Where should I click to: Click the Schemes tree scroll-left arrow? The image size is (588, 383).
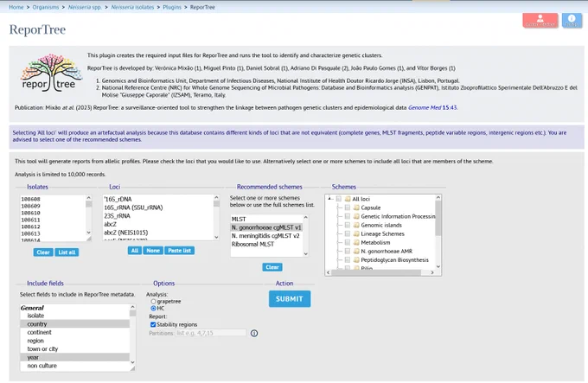tap(329, 272)
